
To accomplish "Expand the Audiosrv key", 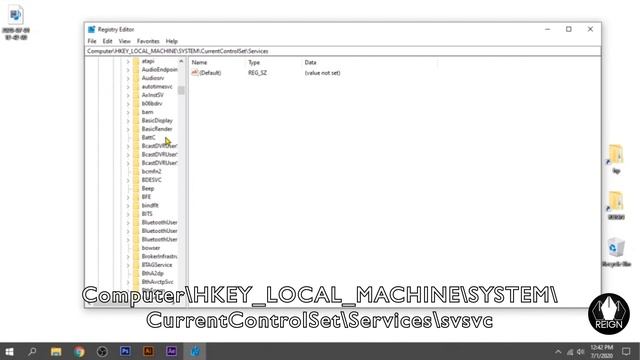I will click(x=128, y=78).
